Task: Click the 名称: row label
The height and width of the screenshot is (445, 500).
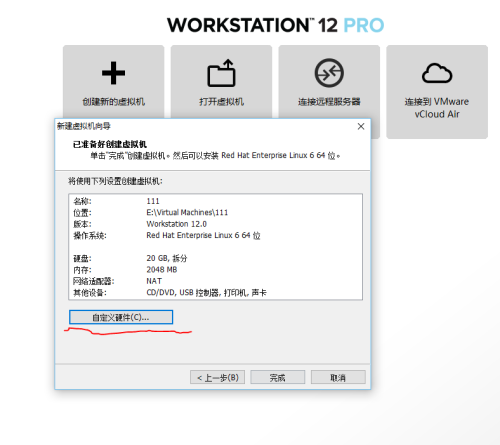Action: click(82, 201)
